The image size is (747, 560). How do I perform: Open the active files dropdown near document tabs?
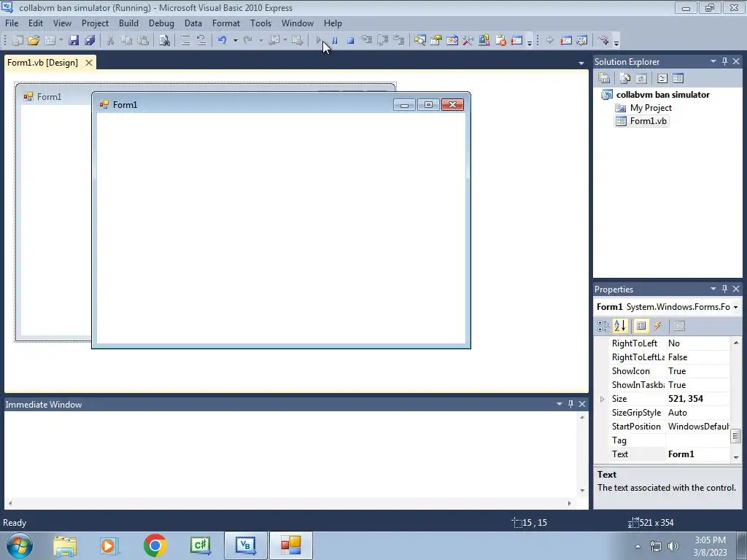(x=581, y=63)
